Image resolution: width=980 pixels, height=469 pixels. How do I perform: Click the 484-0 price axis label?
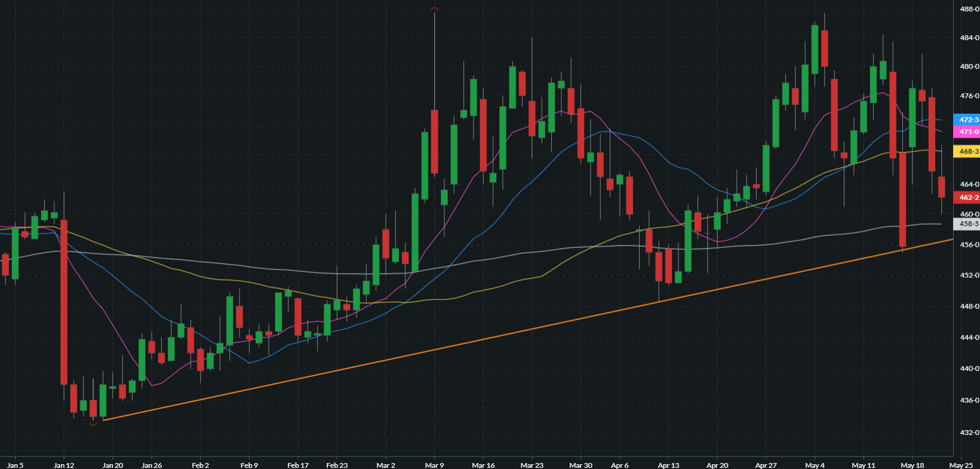[x=969, y=38]
